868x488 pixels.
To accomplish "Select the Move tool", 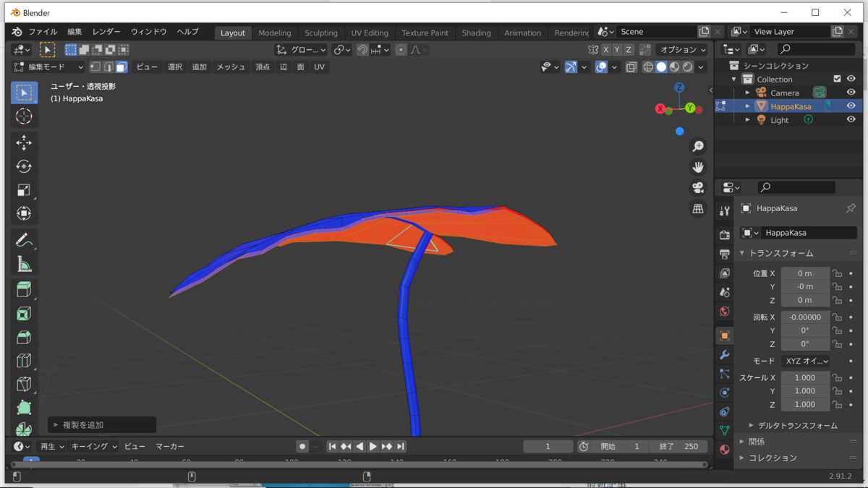I will [x=24, y=143].
